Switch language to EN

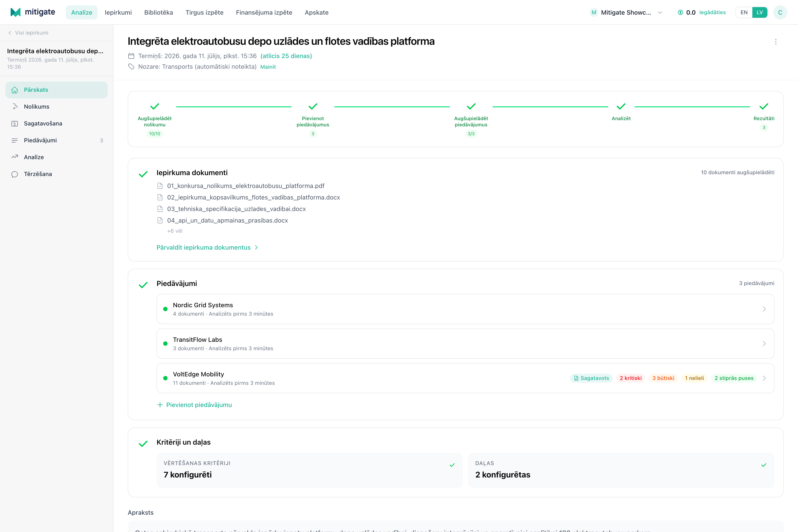pos(744,13)
